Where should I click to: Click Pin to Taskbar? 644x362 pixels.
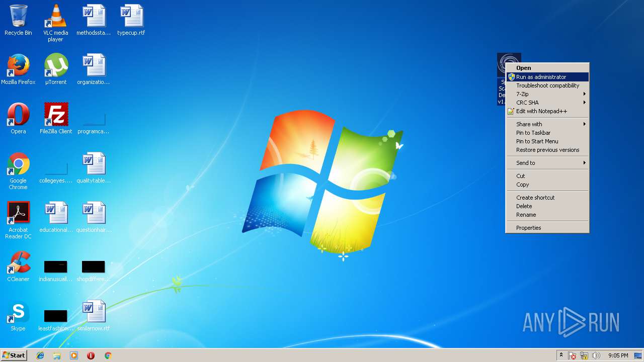547,133
